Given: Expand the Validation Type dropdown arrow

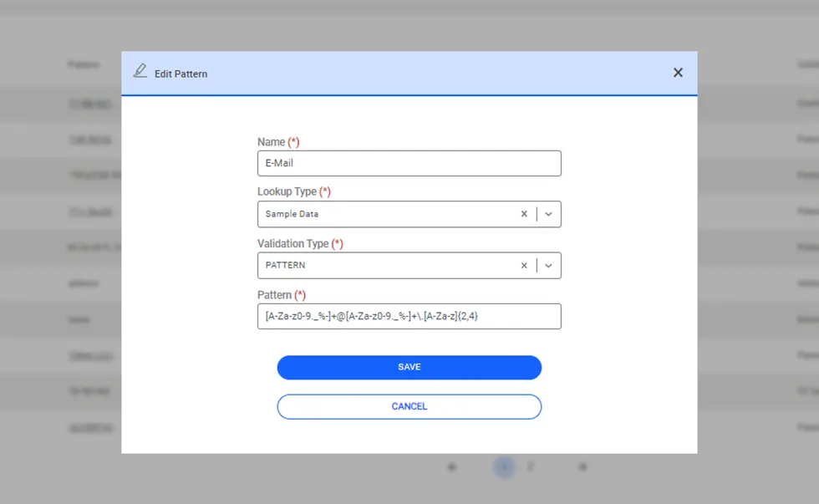Looking at the screenshot, I should pyautogui.click(x=548, y=265).
